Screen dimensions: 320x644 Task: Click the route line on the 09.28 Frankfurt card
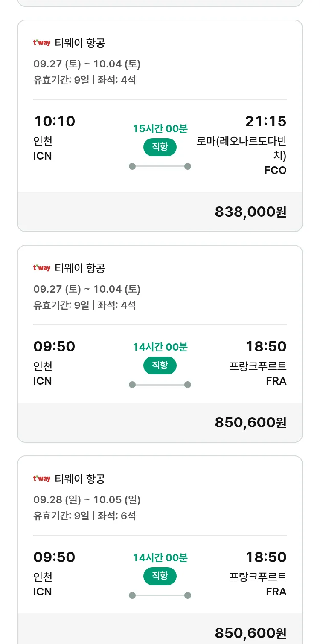pyautogui.click(x=160, y=595)
